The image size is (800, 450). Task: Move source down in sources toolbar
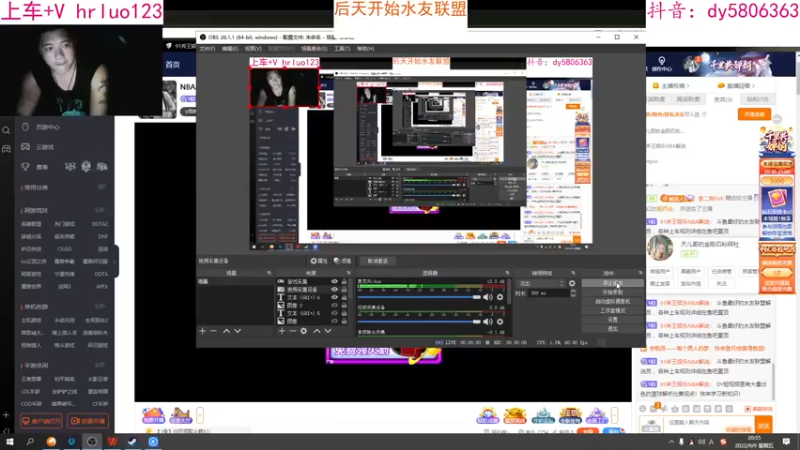click(328, 331)
